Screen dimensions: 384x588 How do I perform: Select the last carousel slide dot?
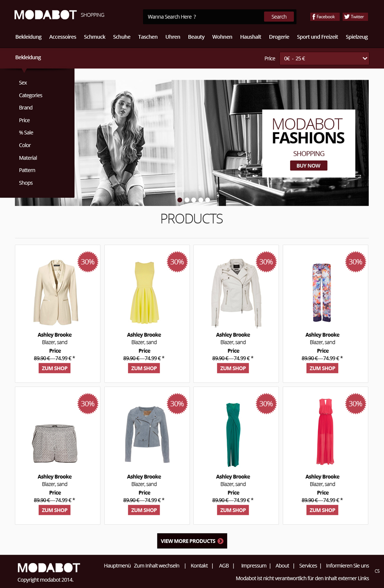click(207, 200)
